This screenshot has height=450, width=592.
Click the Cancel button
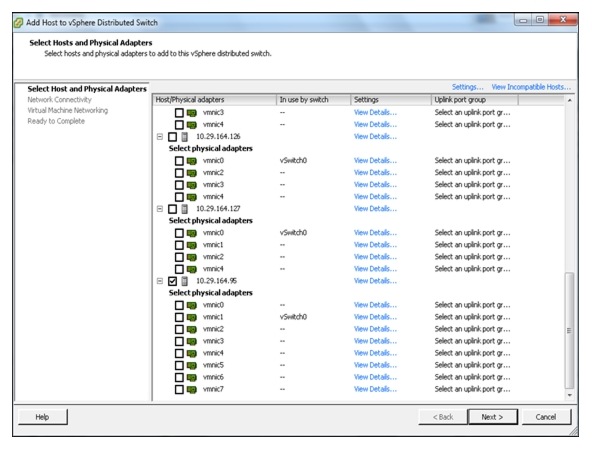(546, 417)
